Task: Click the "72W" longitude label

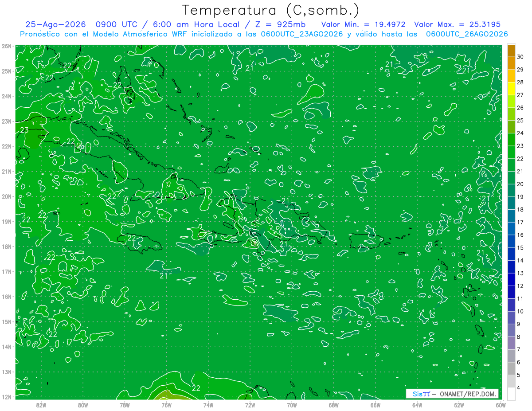Action: [250, 405]
